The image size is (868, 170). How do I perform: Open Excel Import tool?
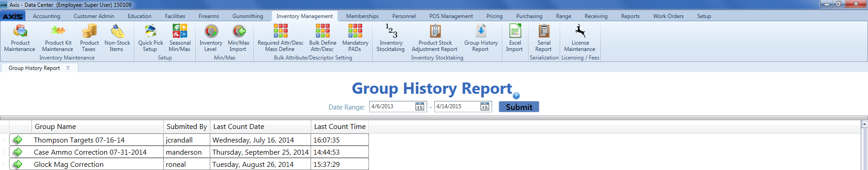514,38
